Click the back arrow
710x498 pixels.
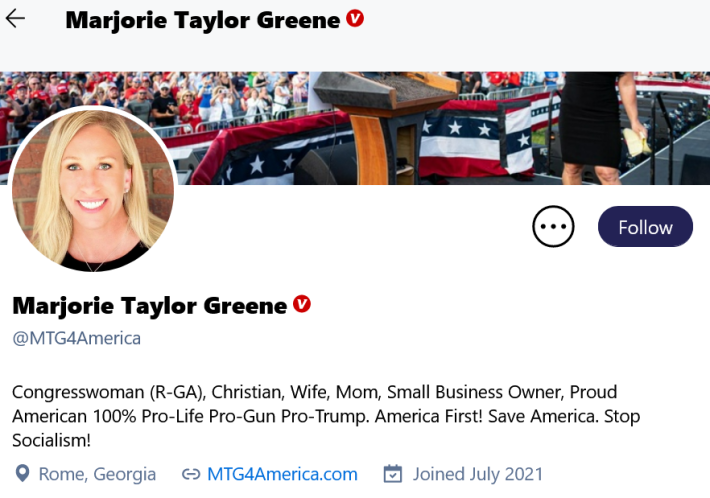tap(15, 19)
